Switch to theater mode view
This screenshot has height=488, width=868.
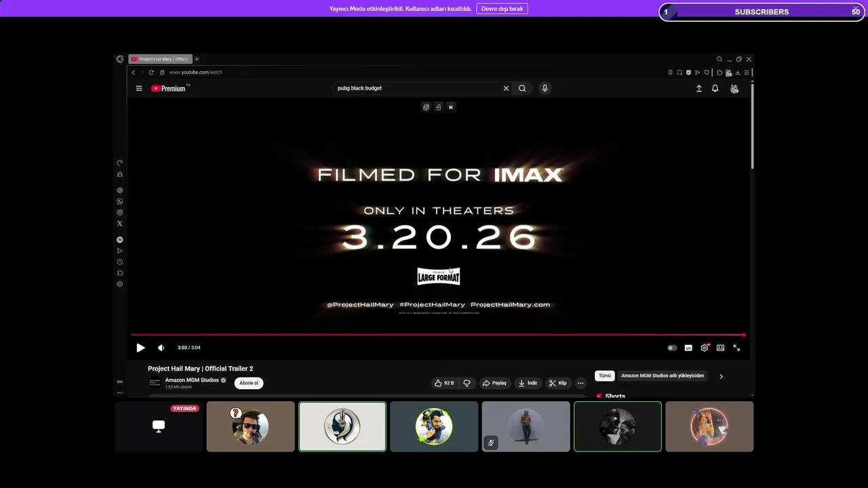(x=720, y=348)
